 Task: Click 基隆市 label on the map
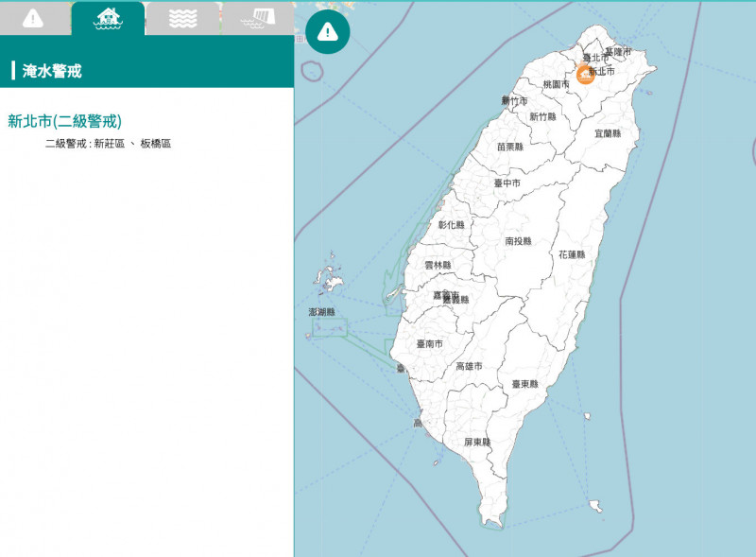(618, 51)
